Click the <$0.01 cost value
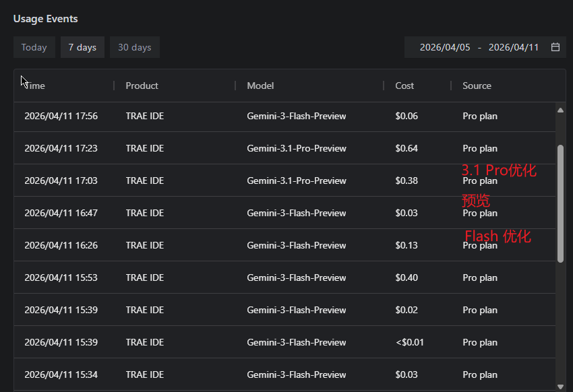Image resolution: width=573 pixels, height=392 pixels. coord(410,342)
